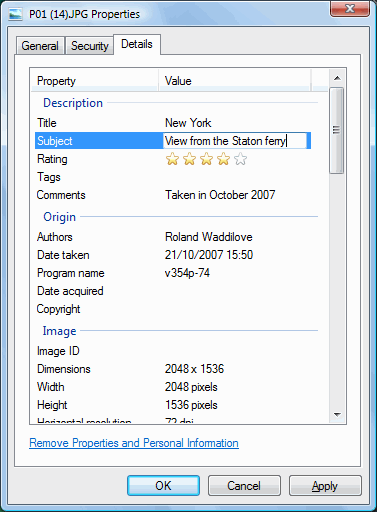Image resolution: width=377 pixels, height=512 pixels.
Task: Click the Comments property label
Action: point(61,195)
